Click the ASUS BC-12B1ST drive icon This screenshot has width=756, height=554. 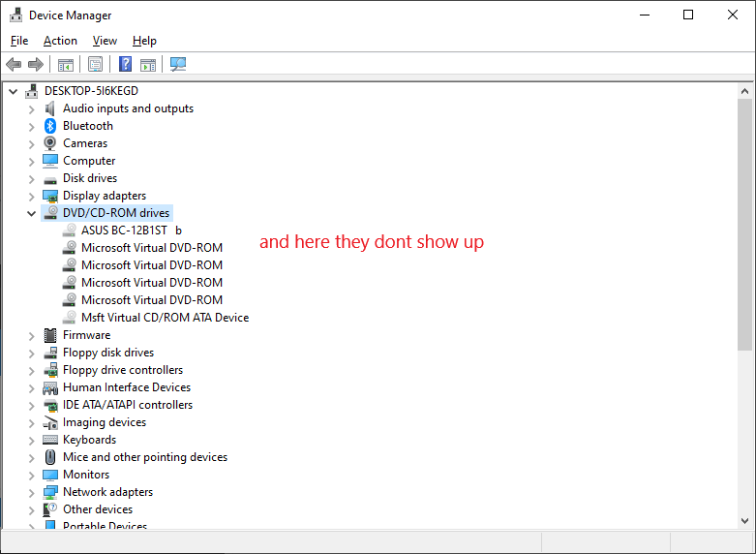click(x=69, y=231)
